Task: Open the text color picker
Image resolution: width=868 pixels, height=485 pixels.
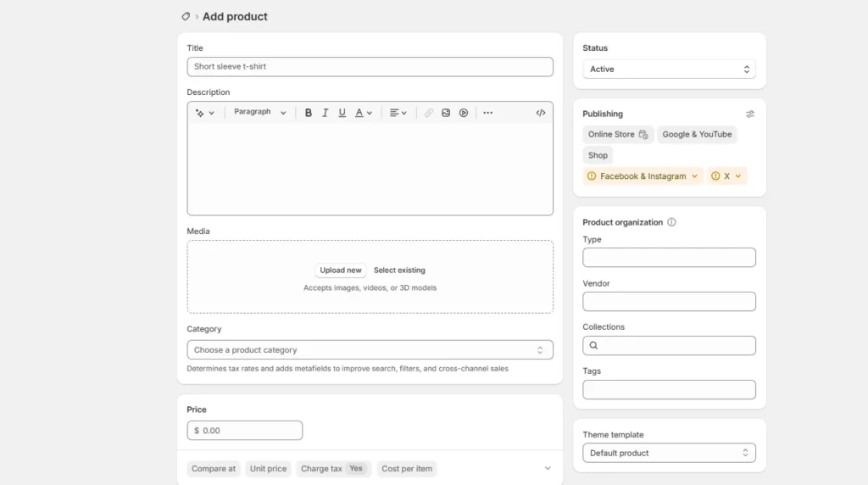Action: (x=364, y=113)
